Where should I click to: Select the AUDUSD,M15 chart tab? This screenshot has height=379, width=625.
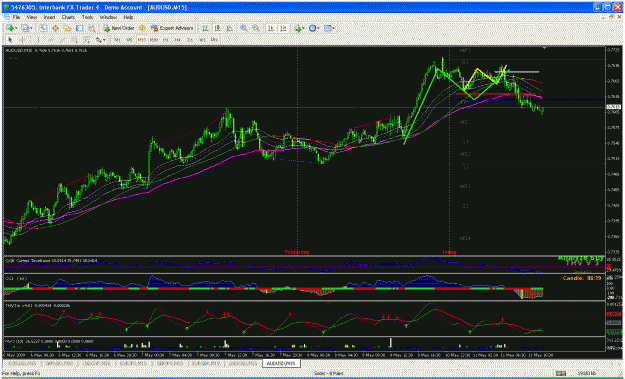[x=281, y=363]
